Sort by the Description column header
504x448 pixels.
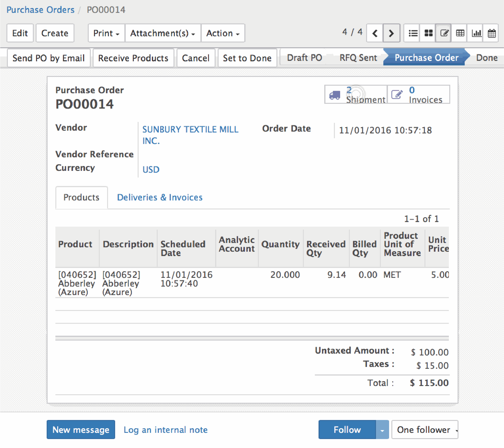click(128, 247)
